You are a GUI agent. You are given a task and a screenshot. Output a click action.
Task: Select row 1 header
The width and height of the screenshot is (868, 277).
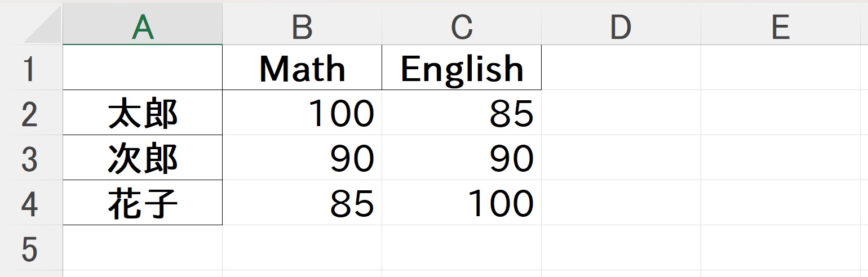coord(31,68)
